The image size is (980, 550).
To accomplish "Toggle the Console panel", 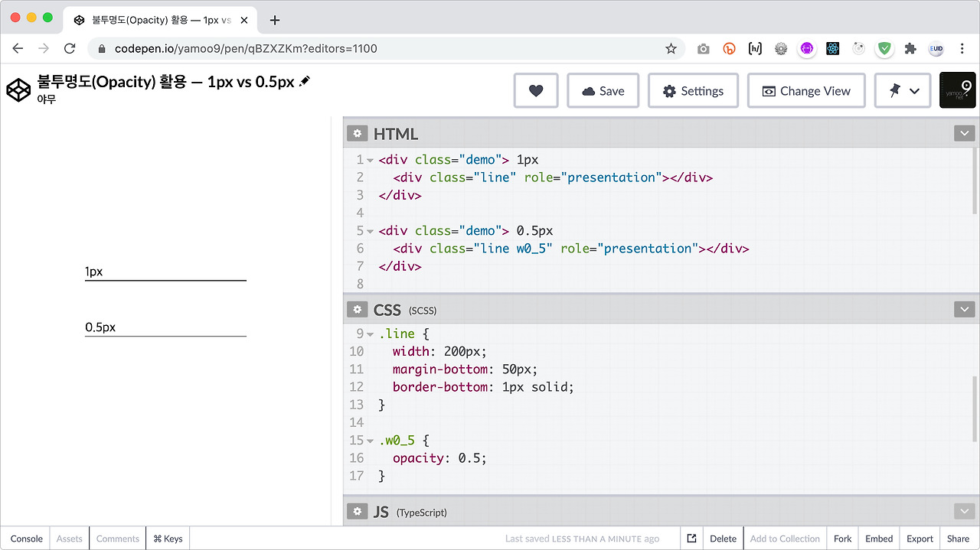I will 27,539.
